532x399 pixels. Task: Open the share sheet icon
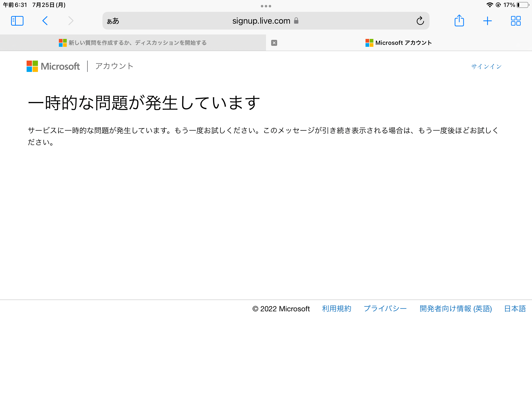[x=459, y=21]
